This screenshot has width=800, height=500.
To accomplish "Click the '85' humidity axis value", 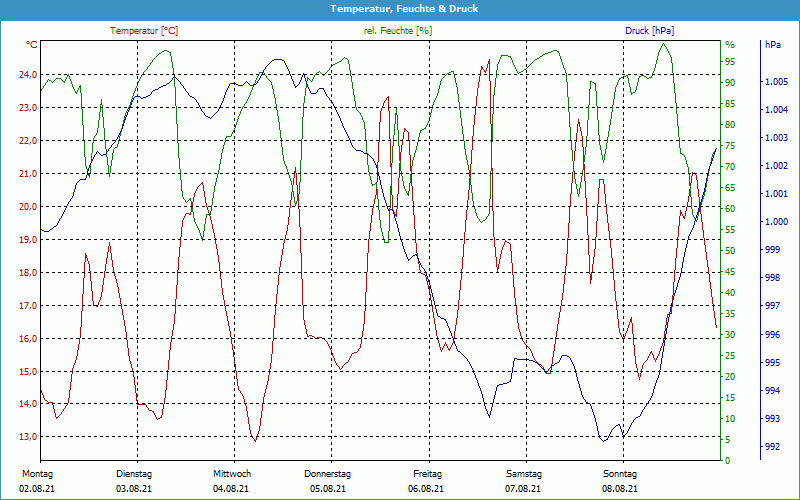I will pyautogui.click(x=730, y=104).
